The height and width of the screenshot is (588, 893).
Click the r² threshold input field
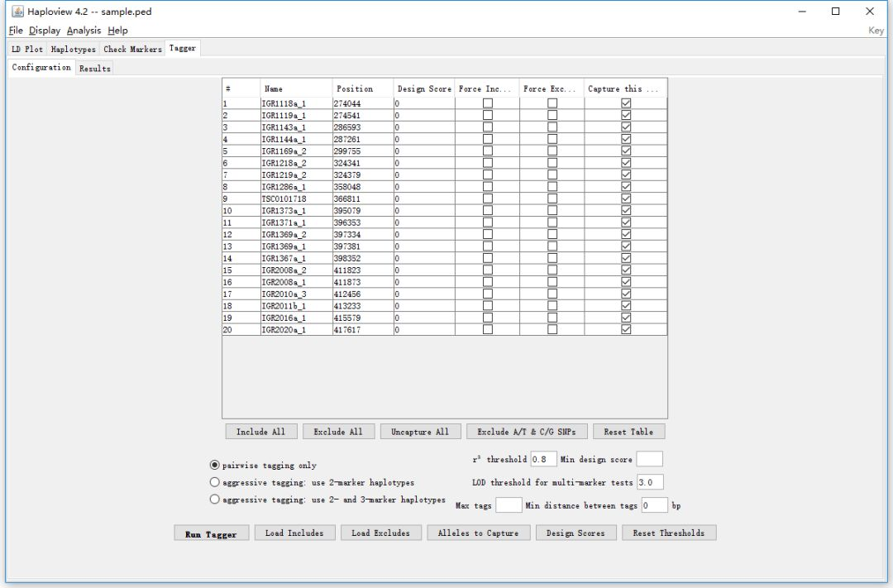543,459
